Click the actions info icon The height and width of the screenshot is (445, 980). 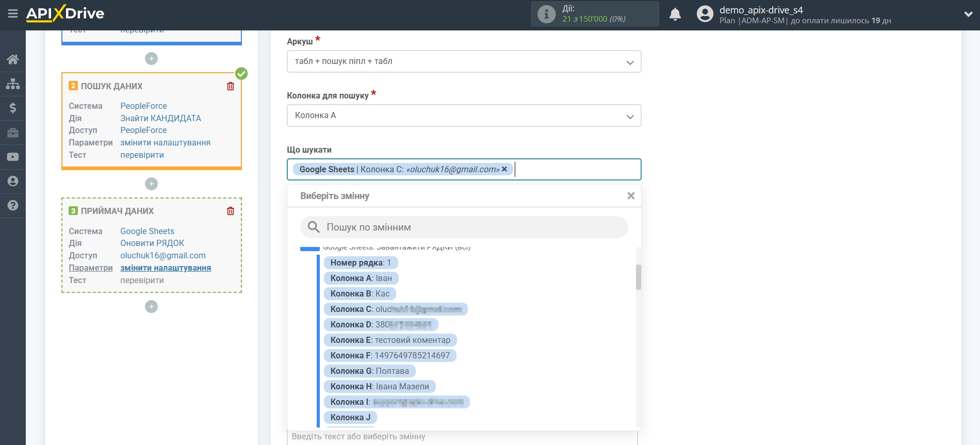pyautogui.click(x=546, y=14)
